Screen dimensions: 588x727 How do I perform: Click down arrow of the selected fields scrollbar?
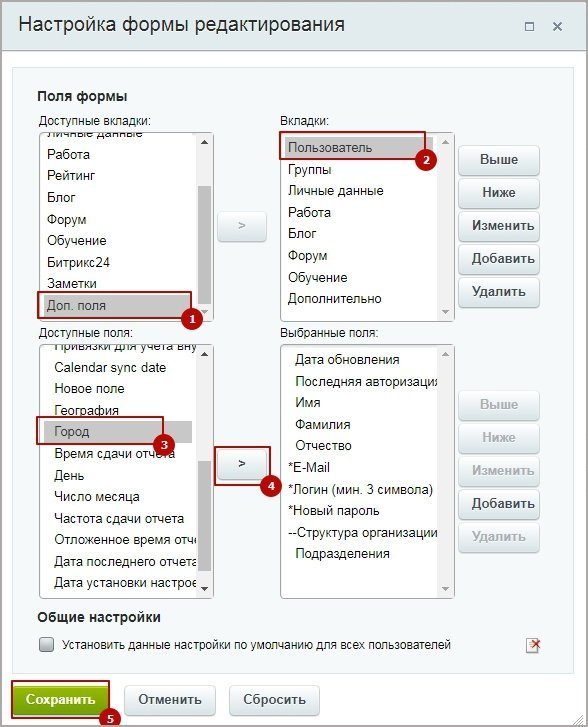(x=445, y=589)
